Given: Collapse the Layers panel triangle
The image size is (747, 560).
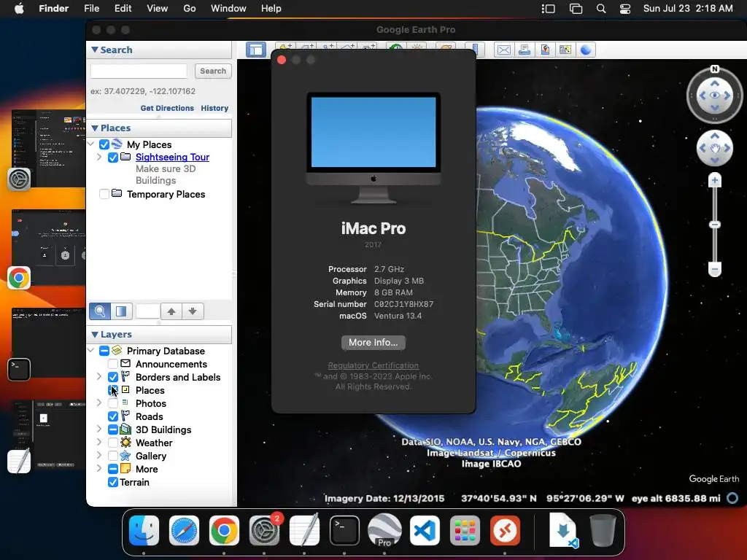Looking at the screenshot, I should (94, 334).
